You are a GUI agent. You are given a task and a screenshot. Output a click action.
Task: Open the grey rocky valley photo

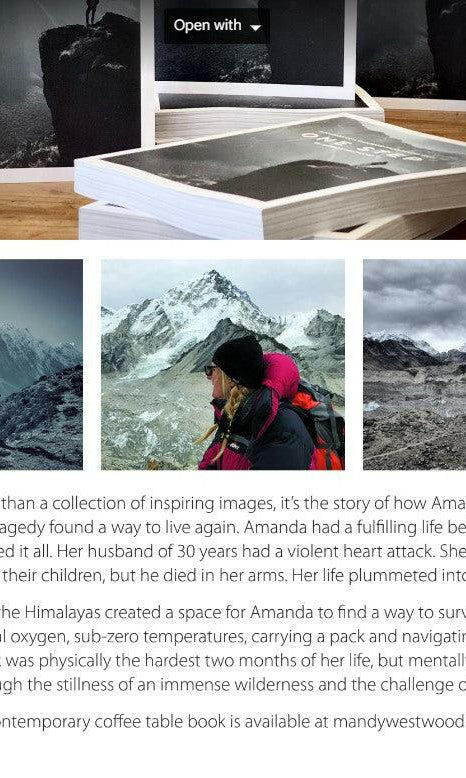(414, 364)
